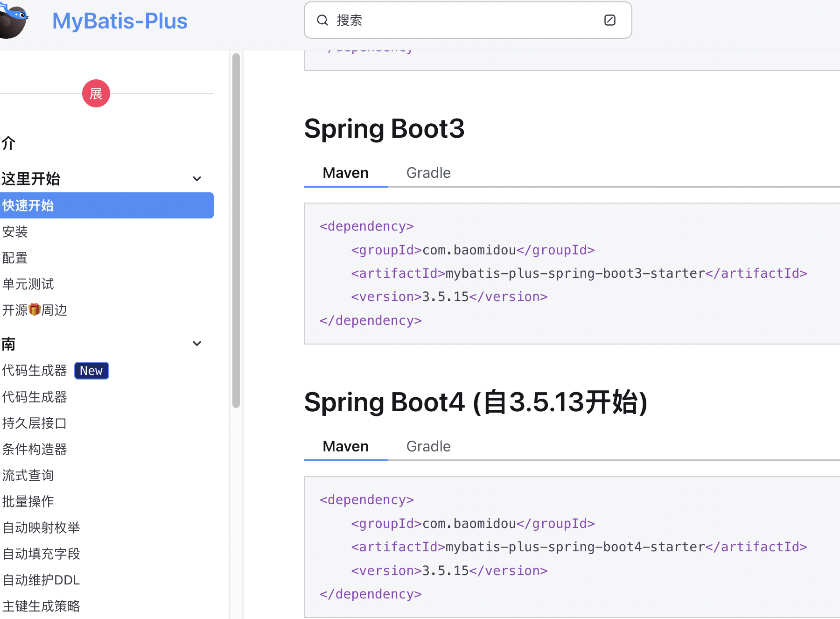Image resolution: width=840 pixels, height=619 pixels.
Task: Click the sidebar vertical scrollbar thumb
Action: (236, 231)
